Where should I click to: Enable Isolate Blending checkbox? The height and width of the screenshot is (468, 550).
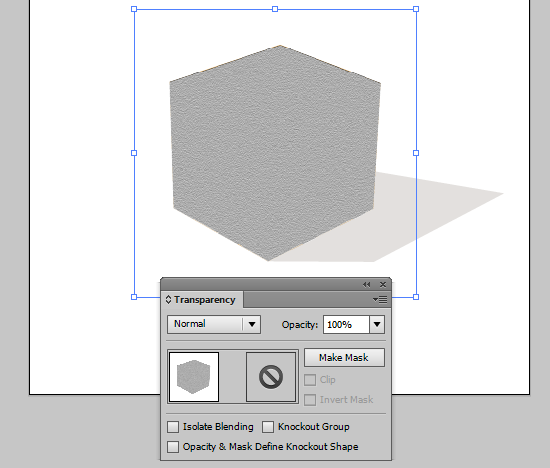click(173, 427)
